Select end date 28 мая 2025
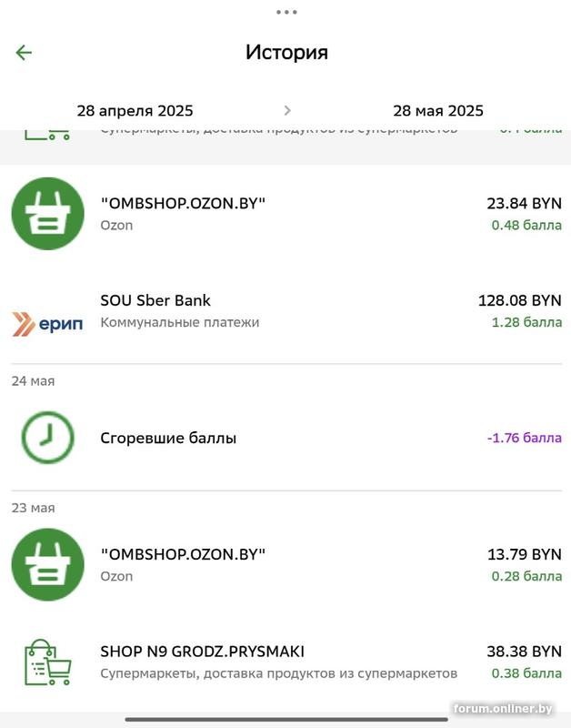Screen dimensions: 571x728 coord(438,111)
